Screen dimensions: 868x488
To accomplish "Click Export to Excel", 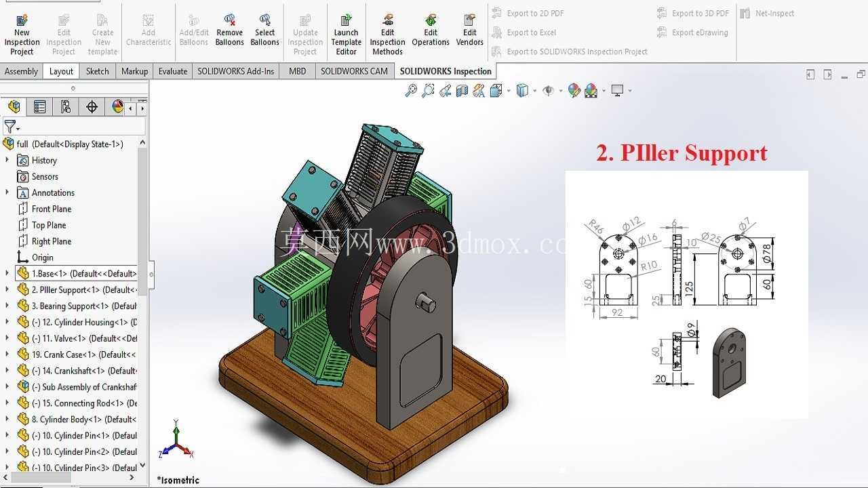I will pyautogui.click(x=524, y=32).
